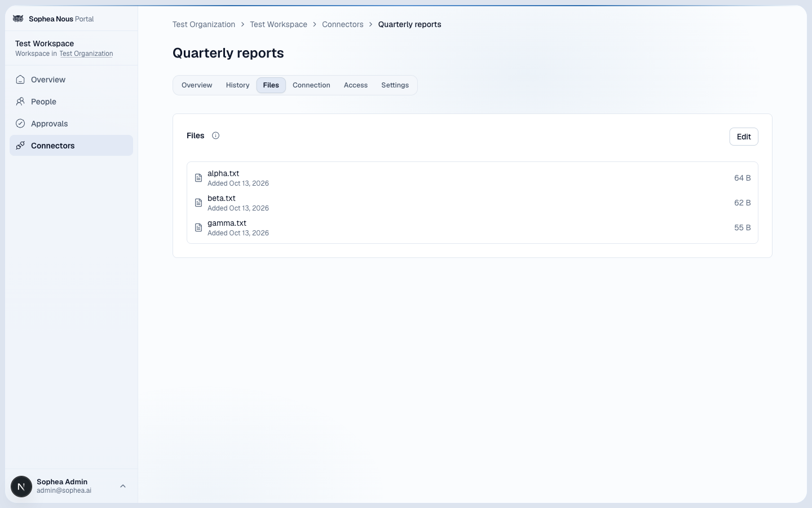Return to Connectors via breadcrumb
The width and height of the screenshot is (812, 508).
pyautogui.click(x=343, y=24)
